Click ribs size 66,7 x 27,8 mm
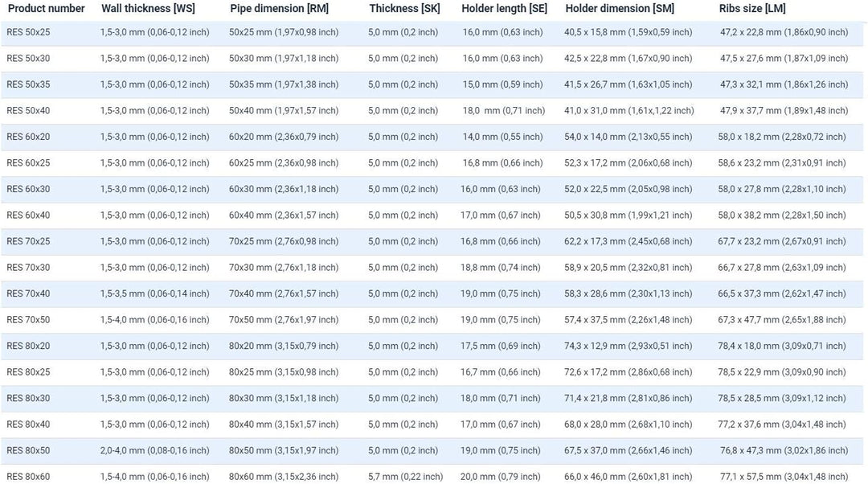 [x=782, y=267]
